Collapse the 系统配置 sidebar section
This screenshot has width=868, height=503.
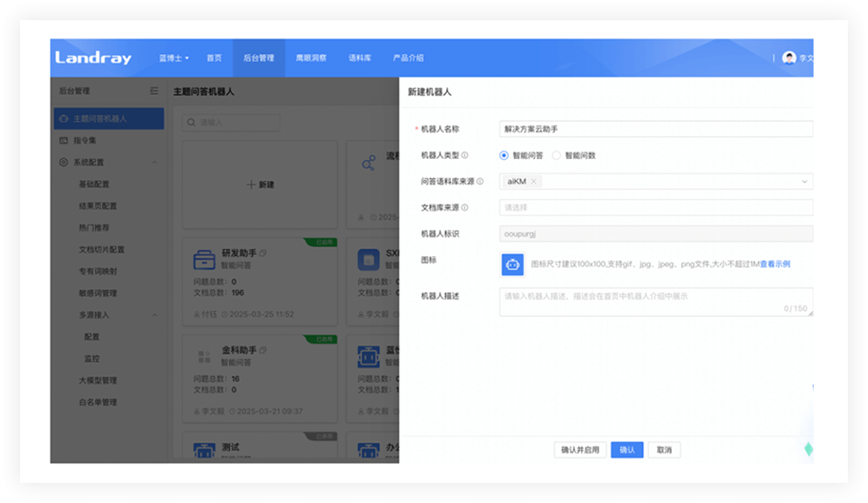click(154, 162)
